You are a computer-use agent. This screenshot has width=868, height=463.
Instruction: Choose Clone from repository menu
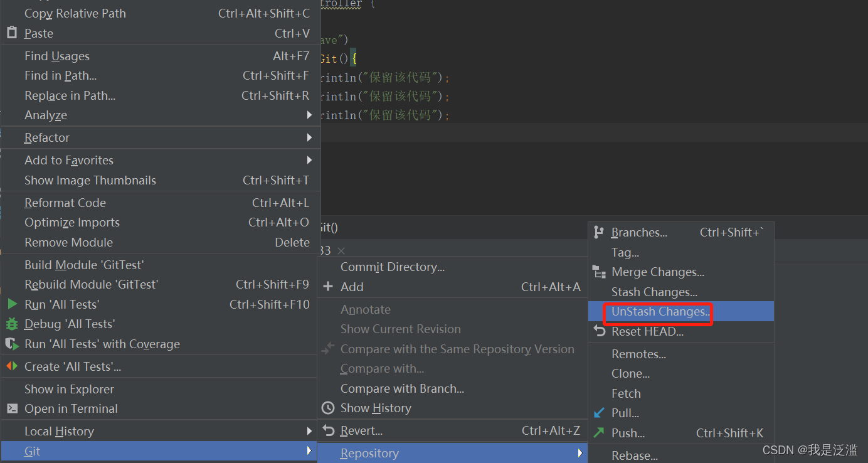click(x=681, y=373)
